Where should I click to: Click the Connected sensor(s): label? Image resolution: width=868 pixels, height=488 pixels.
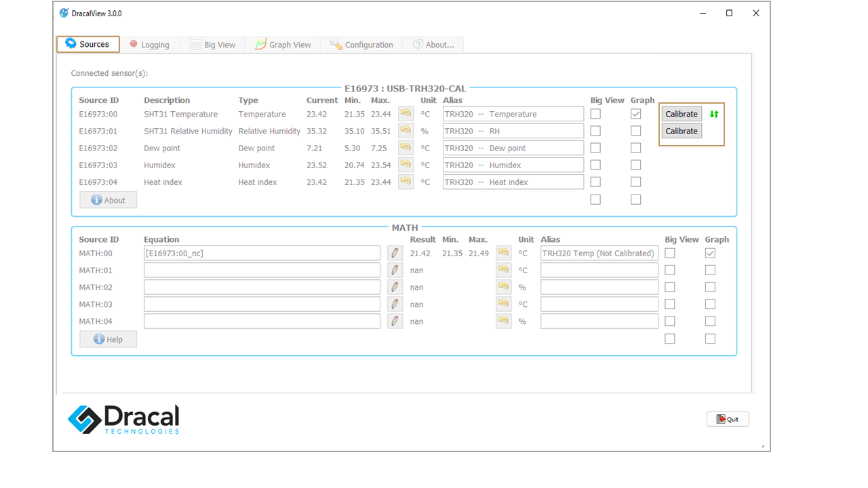(x=109, y=73)
